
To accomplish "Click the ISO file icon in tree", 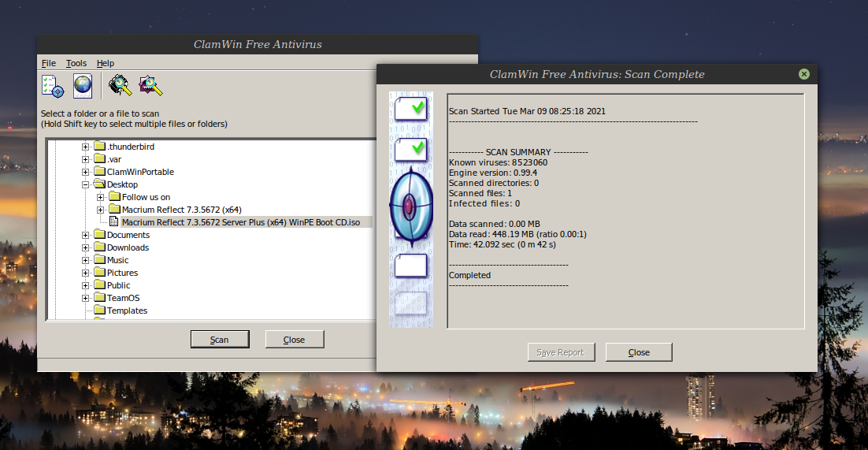I will tap(114, 222).
